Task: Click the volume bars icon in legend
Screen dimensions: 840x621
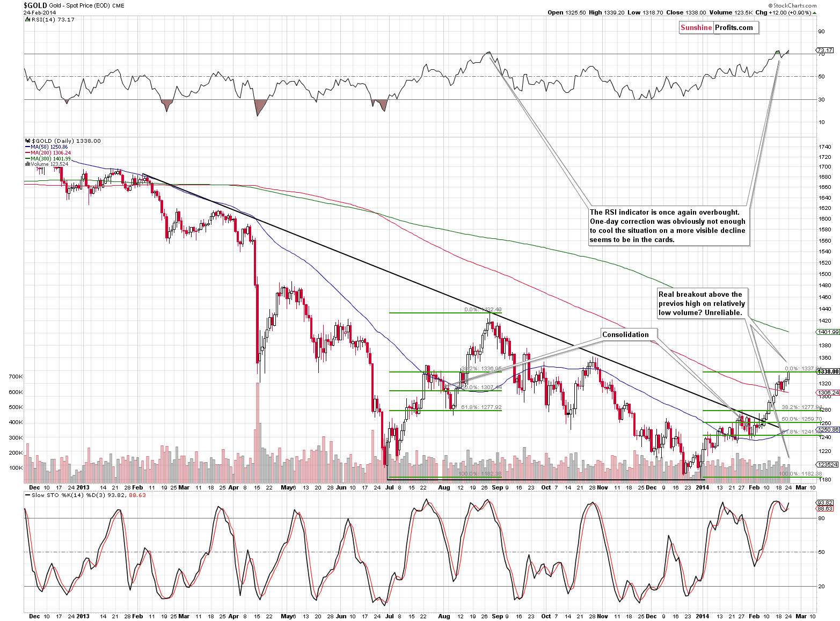Action: click(x=28, y=164)
